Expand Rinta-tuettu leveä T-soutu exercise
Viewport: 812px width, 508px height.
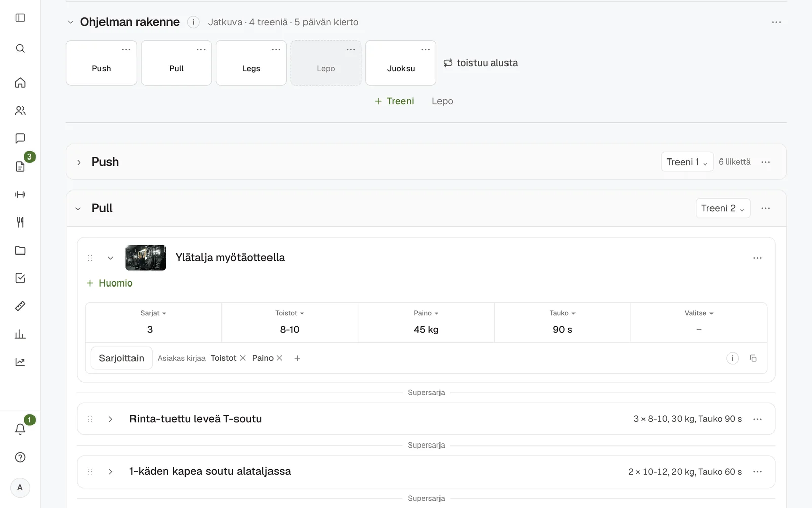110,419
